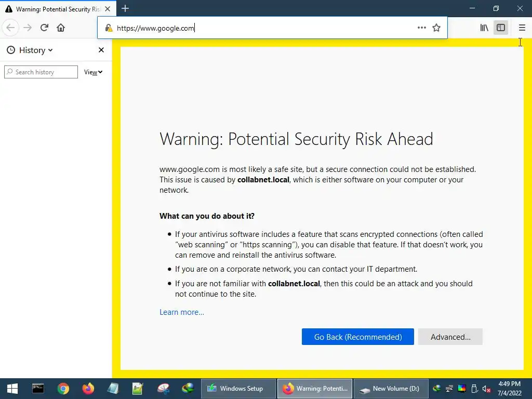Viewport: 532px width, 399px height.
Task: Click the insecure connection lock icon
Action: click(109, 28)
